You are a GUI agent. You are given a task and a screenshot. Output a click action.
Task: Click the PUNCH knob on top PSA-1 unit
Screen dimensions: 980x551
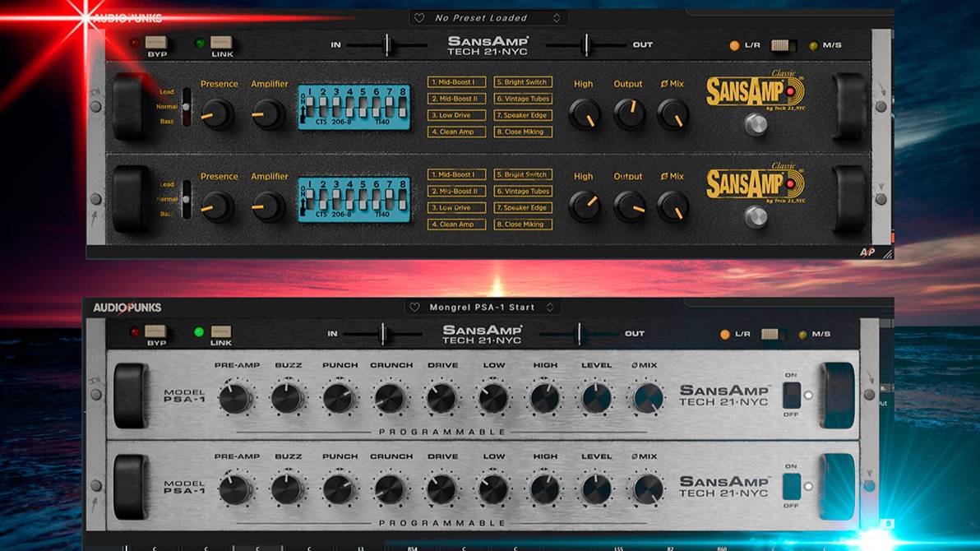[338, 398]
